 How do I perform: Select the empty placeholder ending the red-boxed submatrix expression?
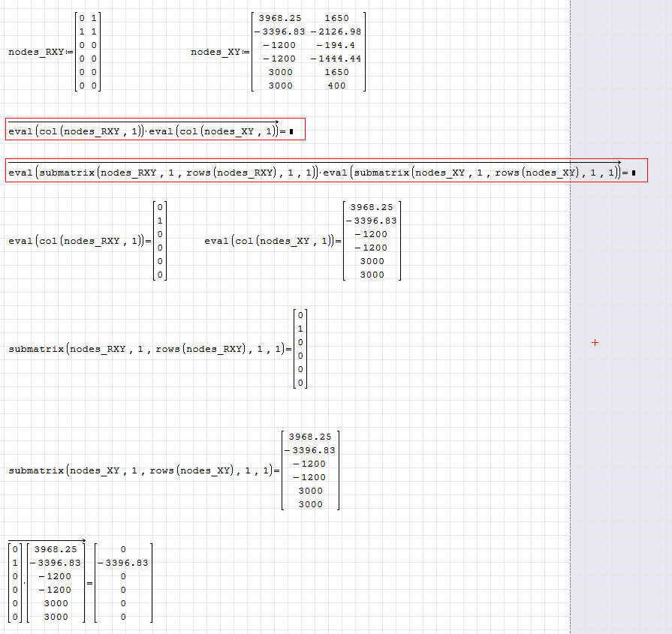(634, 173)
